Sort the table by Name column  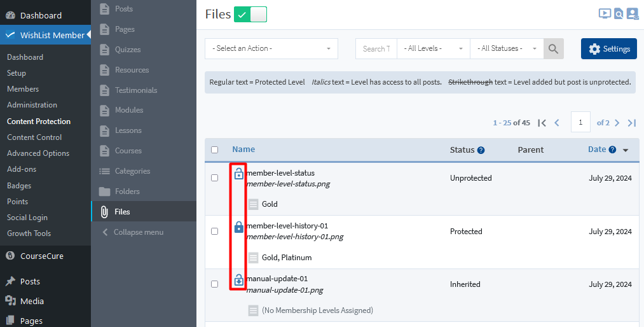(243, 150)
